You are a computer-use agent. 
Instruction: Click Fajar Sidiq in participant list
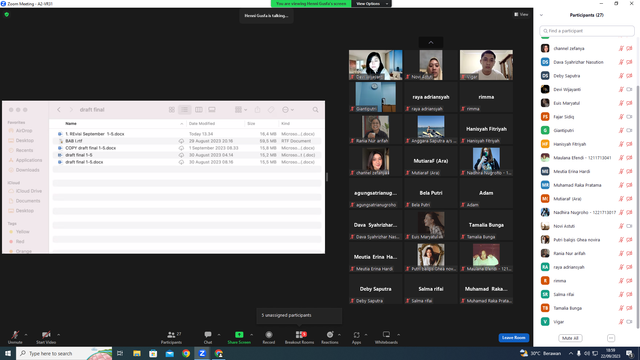tap(587, 117)
